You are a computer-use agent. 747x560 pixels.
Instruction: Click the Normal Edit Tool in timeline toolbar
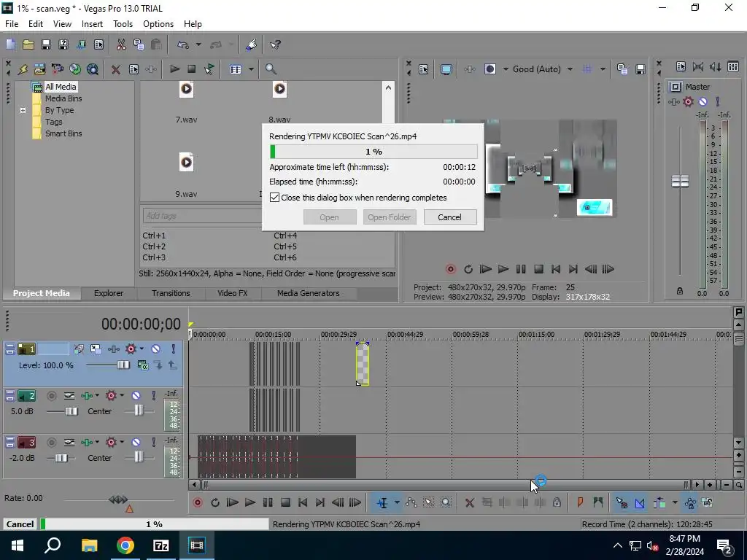382,503
